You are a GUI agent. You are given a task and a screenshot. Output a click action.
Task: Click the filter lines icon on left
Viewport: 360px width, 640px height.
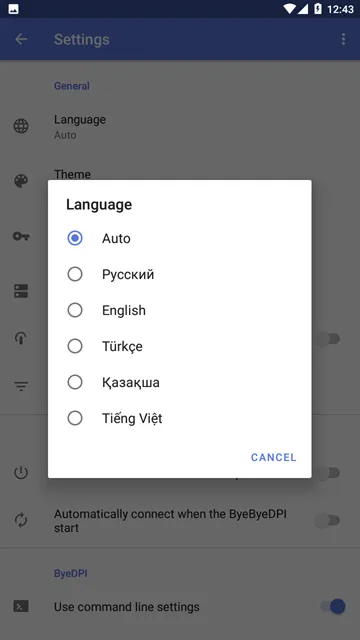click(x=21, y=386)
